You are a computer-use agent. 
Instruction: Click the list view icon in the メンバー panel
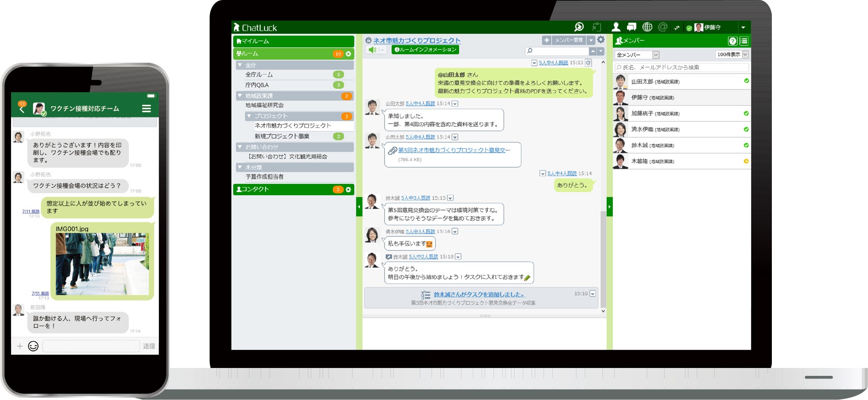pos(744,41)
